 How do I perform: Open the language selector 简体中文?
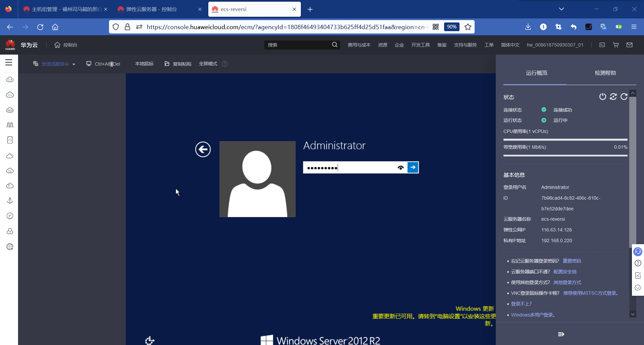510,45
